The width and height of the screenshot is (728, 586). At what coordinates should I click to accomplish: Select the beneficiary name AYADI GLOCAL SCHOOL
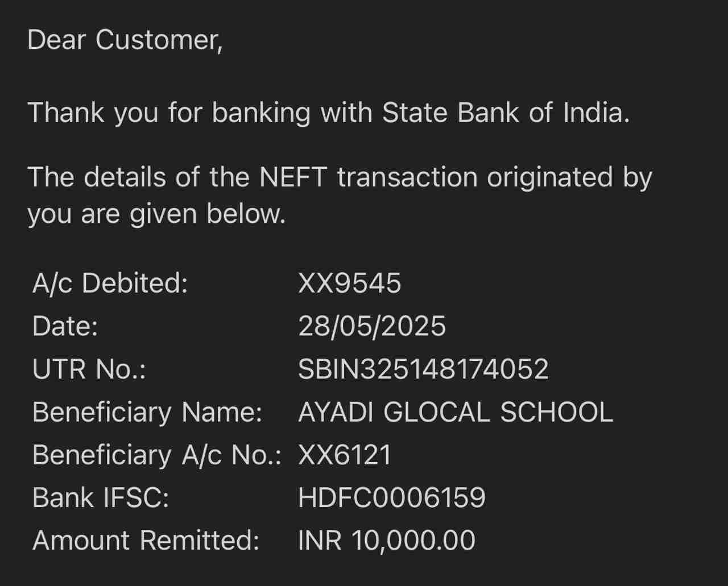pos(456,412)
